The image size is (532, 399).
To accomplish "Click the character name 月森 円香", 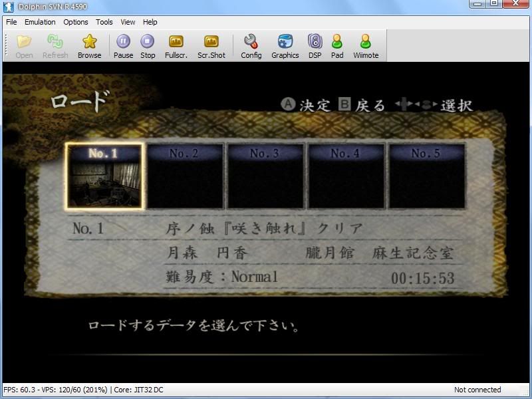I will [x=207, y=253].
